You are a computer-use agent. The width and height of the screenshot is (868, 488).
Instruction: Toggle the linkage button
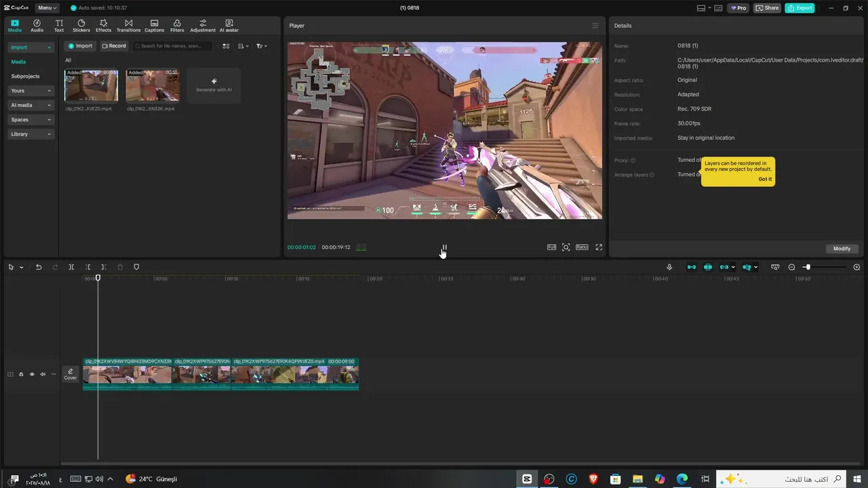[724, 267]
